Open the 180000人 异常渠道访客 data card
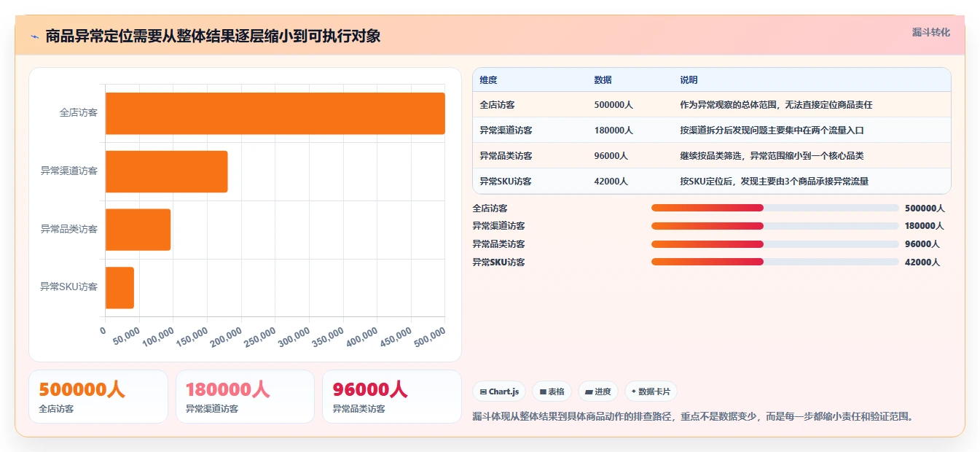The height and width of the screenshot is (452, 980). click(245, 397)
